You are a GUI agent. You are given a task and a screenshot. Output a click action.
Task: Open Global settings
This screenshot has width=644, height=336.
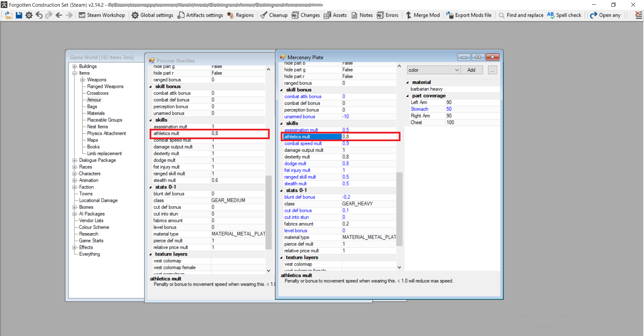152,15
